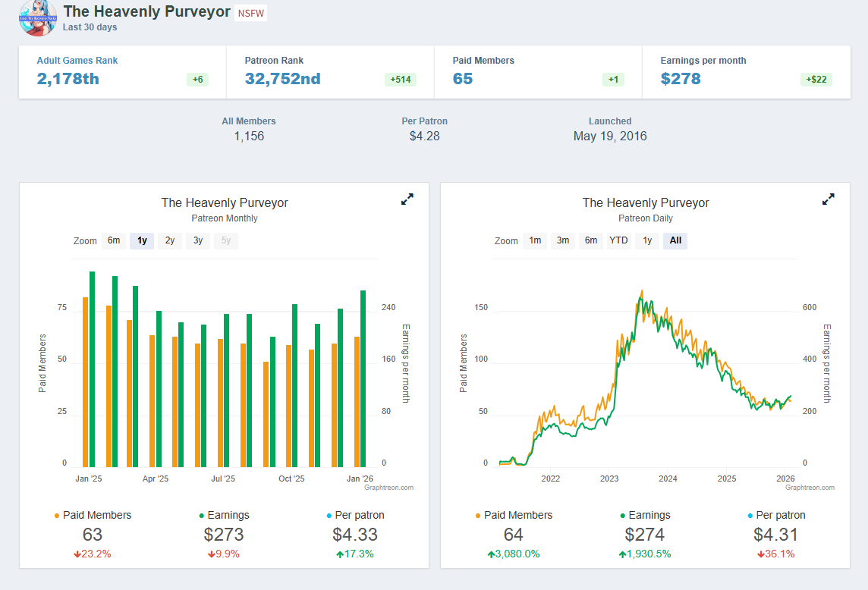
Task: Click the Adult Games Rank stat card
Action: click(x=122, y=71)
